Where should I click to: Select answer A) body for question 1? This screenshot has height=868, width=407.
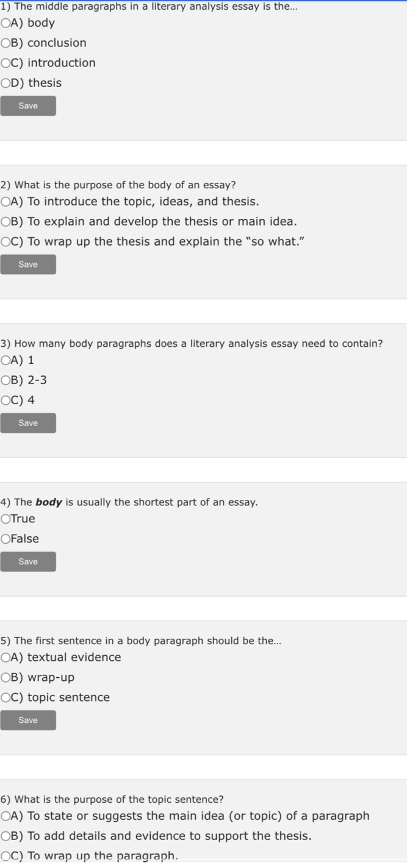click(5, 24)
